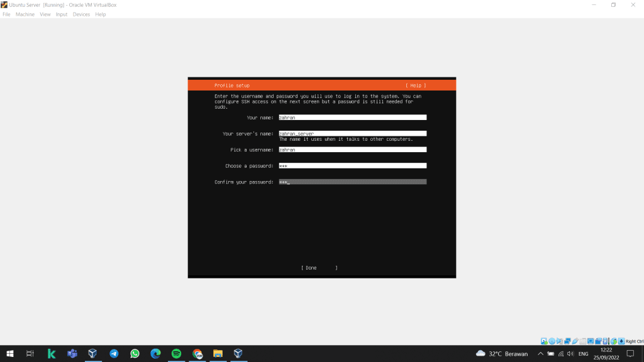Expand the hidden system tray icons chevron
This screenshot has height=362, width=644.
click(x=540, y=353)
